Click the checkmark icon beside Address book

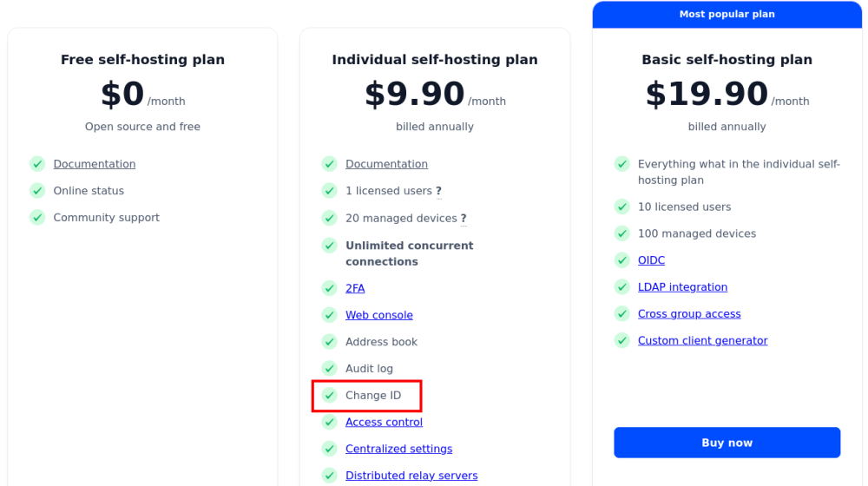pyautogui.click(x=329, y=342)
